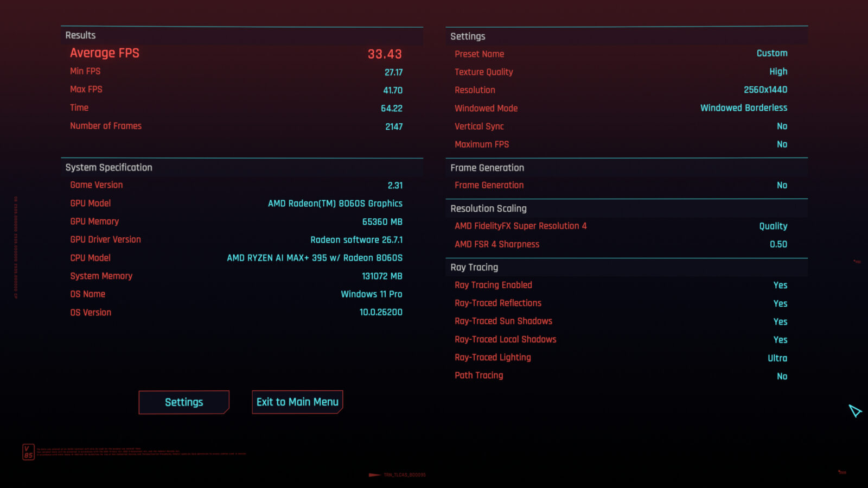
Task: Select the System Memory label
Action: (101, 276)
